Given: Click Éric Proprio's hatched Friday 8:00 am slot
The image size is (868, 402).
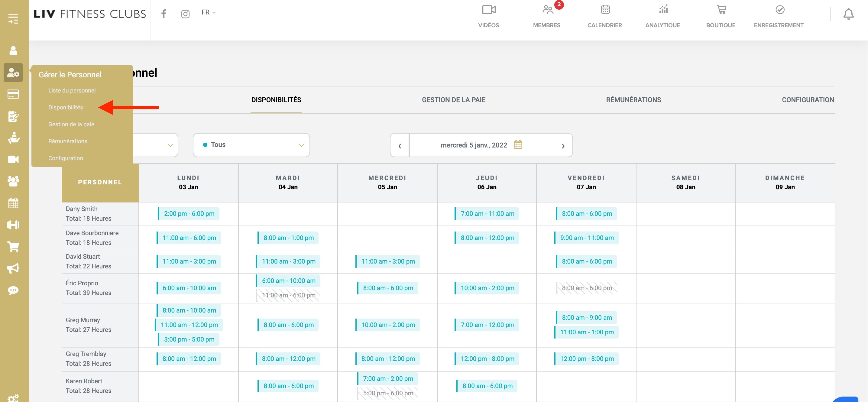Looking at the screenshot, I should click(x=586, y=288).
